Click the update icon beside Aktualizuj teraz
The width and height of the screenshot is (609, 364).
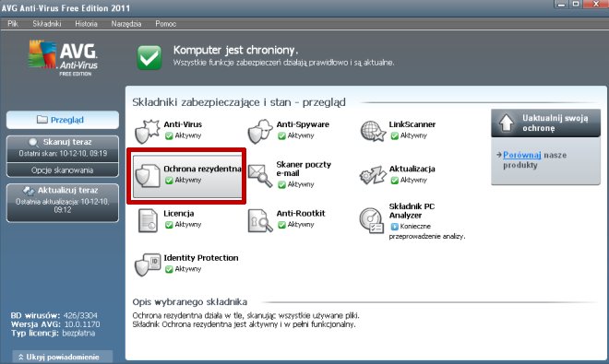click(29, 191)
